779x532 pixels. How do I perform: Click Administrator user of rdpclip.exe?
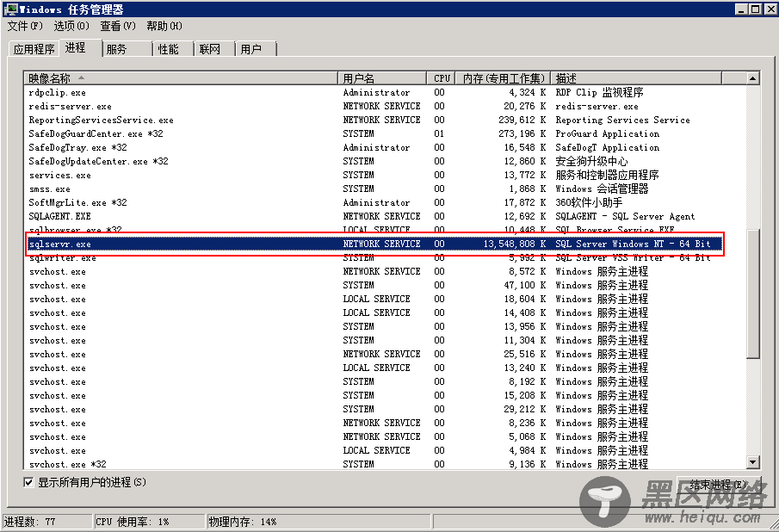coord(376,92)
